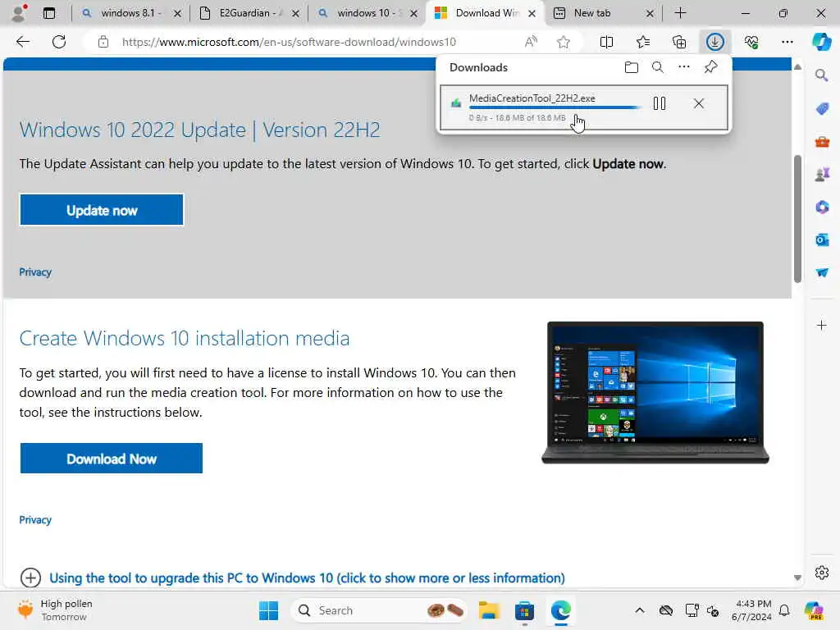Search downloads in the Downloads panel
This screenshot has width=840, height=630.
(x=657, y=67)
